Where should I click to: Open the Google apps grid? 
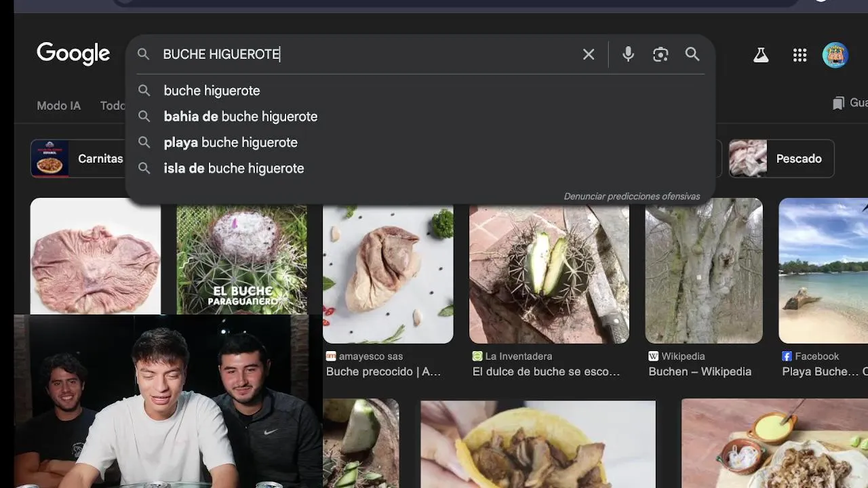pos(800,55)
